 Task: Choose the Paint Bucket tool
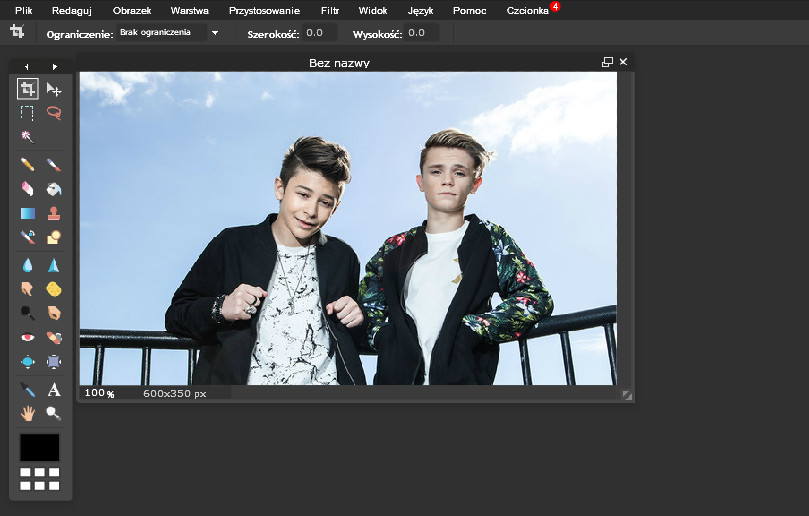pyautogui.click(x=54, y=188)
